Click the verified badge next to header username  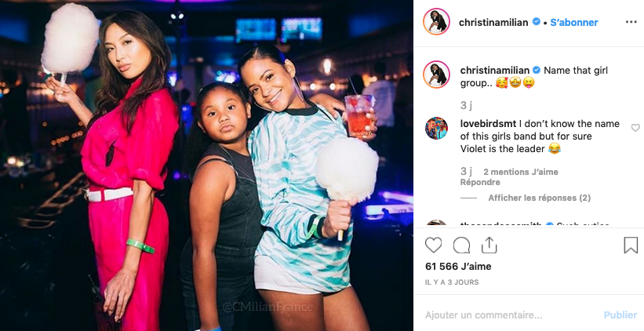(x=536, y=22)
